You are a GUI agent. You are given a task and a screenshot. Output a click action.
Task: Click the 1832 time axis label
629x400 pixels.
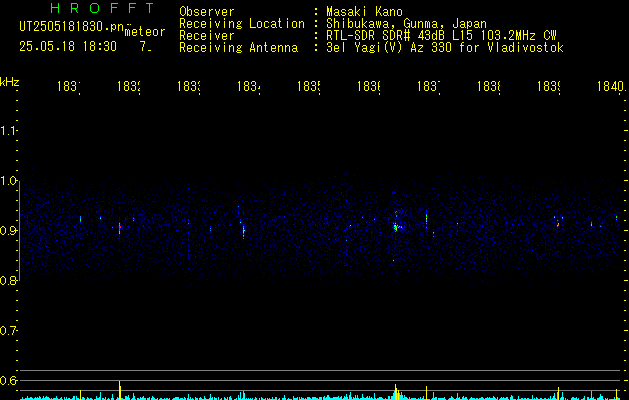(129, 86)
